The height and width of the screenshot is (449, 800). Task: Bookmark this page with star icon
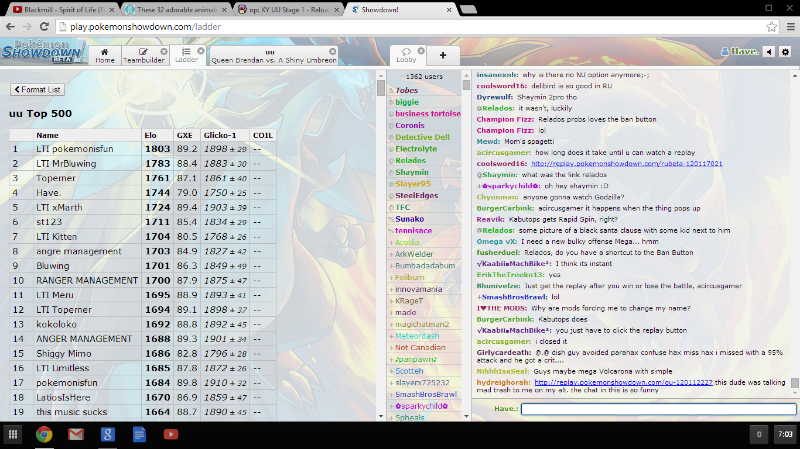click(771, 27)
